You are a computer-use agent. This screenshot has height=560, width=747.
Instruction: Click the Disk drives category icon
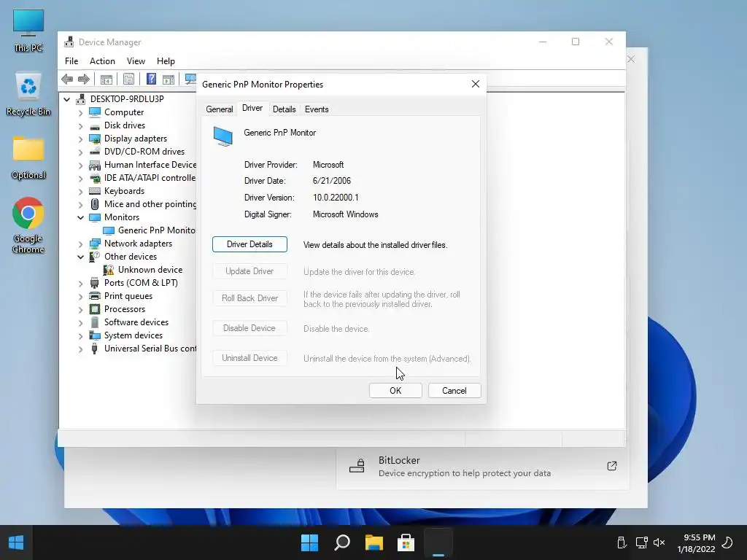(x=95, y=126)
